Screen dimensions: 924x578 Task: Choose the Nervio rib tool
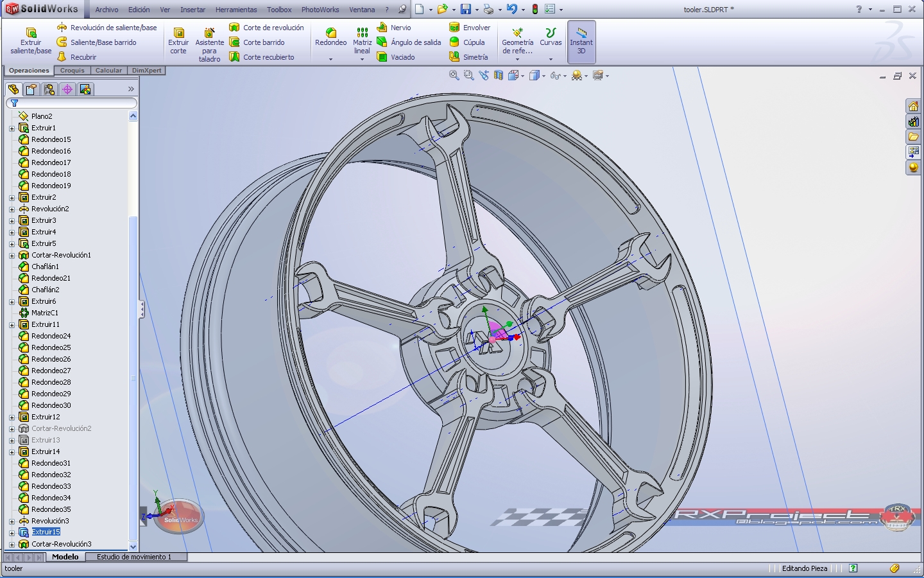(x=394, y=28)
